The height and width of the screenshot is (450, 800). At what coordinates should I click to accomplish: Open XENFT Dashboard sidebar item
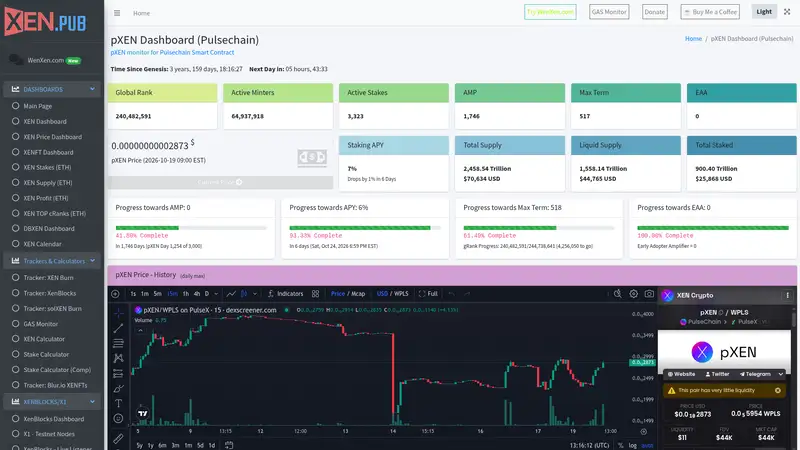[x=48, y=152]
